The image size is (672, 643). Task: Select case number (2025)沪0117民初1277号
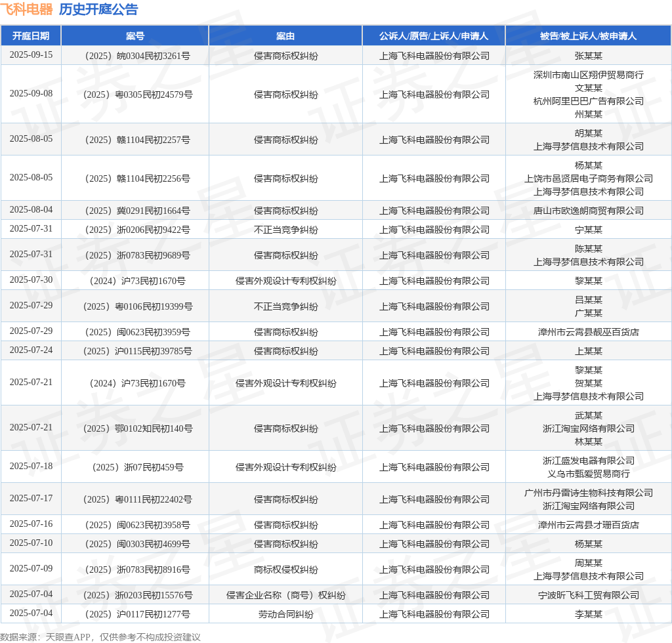pos(138,614)
